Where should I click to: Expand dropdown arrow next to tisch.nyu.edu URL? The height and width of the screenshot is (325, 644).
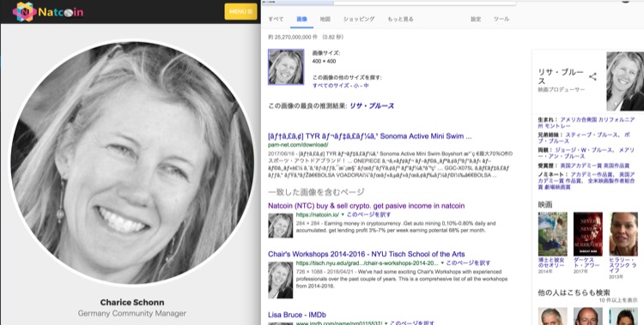point(442,263)
